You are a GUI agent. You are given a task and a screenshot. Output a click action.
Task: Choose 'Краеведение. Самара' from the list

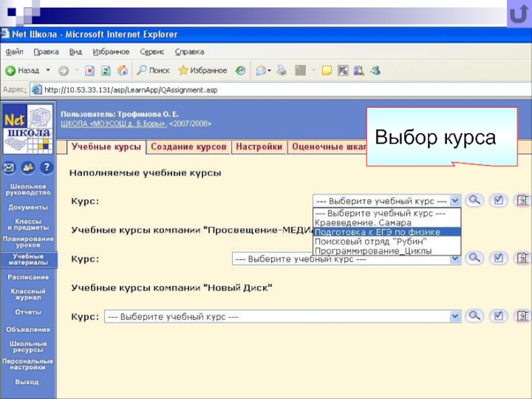(362, 223)
